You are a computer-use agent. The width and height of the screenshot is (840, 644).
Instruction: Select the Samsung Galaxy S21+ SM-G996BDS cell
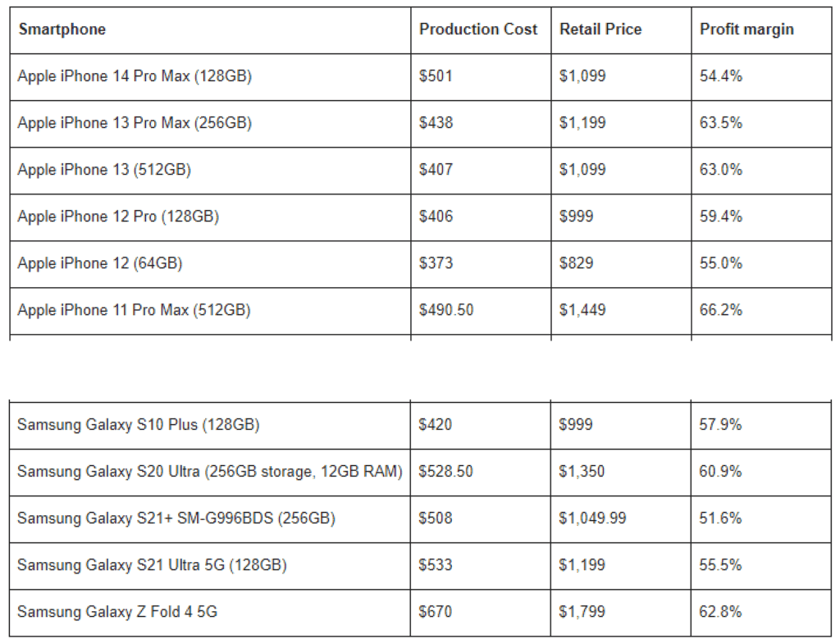pyautogui.click(x=176, y=518)
